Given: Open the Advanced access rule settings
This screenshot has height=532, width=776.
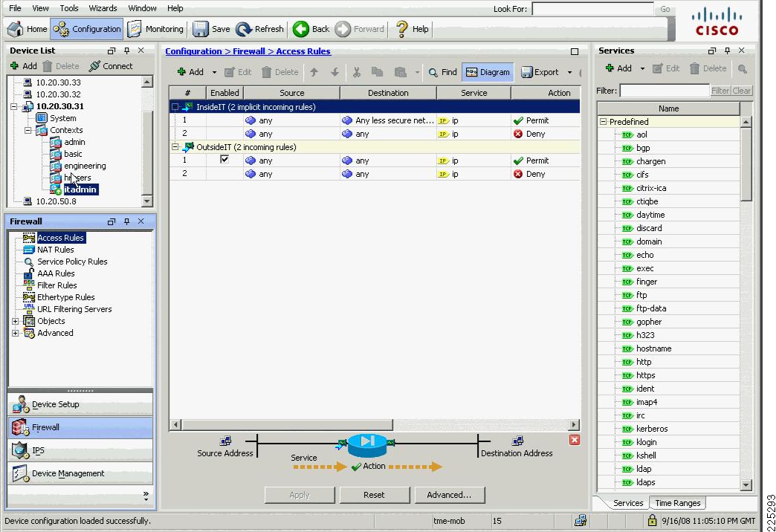Looking at the screenshot, I should tap(450, 494).
